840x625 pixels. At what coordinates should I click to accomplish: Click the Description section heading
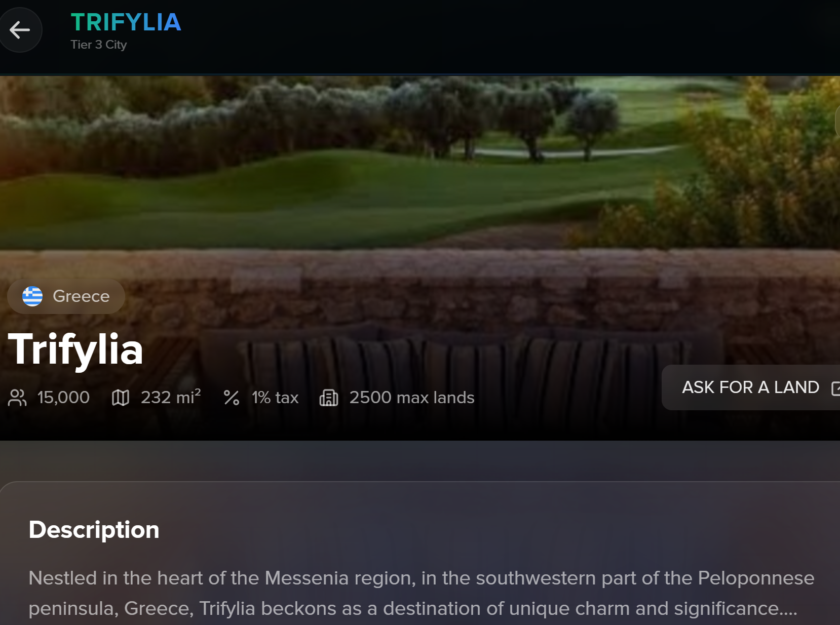pos(94,530)
